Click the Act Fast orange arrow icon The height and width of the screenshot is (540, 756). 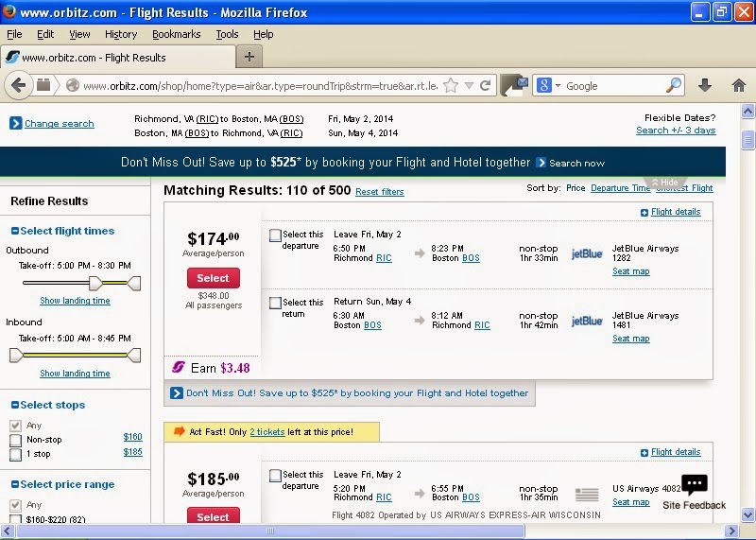179,431
